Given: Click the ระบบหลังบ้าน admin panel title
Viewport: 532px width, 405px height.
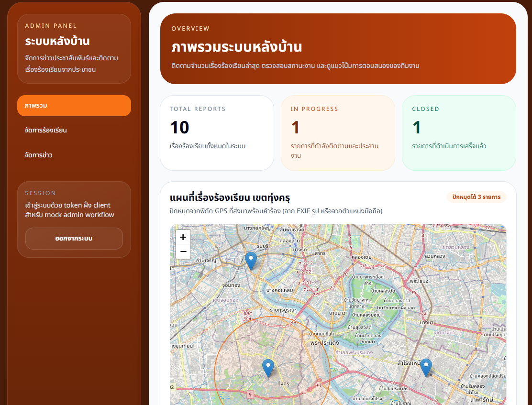Looking at the screenshot, I should [x=57, y=42].
